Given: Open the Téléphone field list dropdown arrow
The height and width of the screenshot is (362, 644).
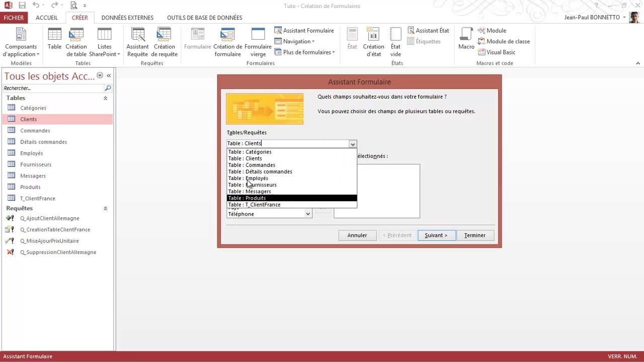Looking at the screenshot, I should point(308,214).
